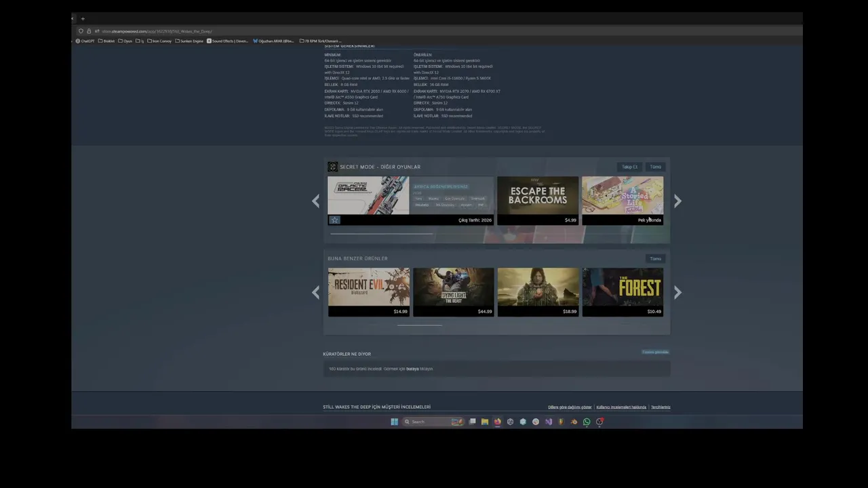Viewport: 868px width, 488px height.
Task: Switch to Firefox in the taskbar
Action: [x=498, y=422]
